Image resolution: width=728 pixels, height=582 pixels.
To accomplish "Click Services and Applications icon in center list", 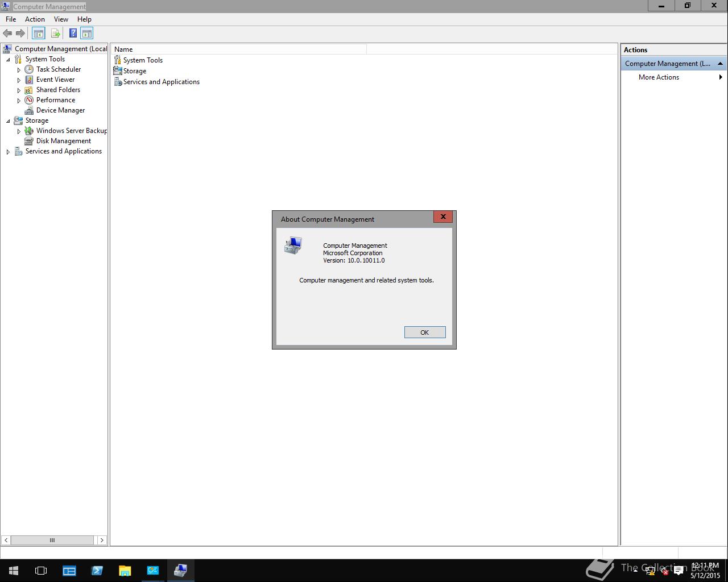I will [118, 82].
